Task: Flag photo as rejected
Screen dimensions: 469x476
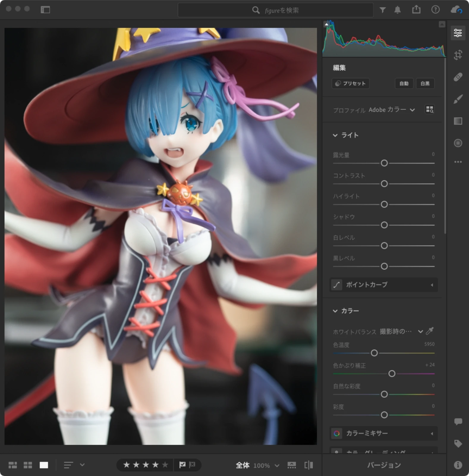Action: coord(192,465)
